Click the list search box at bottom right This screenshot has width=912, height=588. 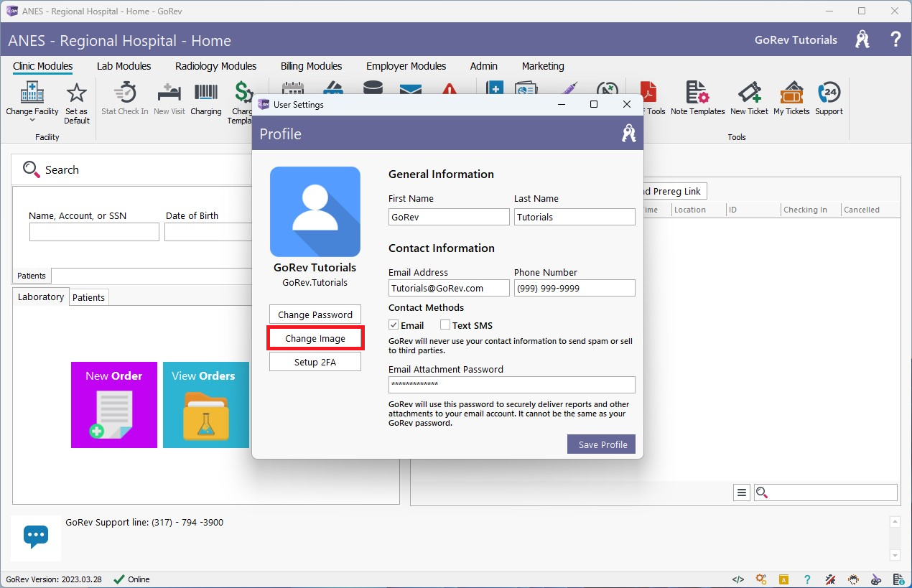click(x=826, y=493)
